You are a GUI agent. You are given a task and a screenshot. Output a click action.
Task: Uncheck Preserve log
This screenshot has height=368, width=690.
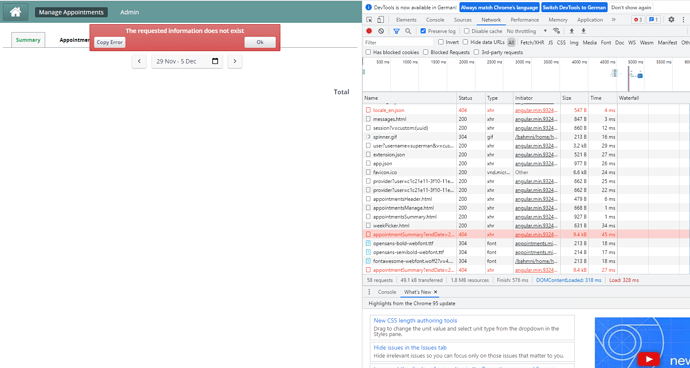pos(423,31)
